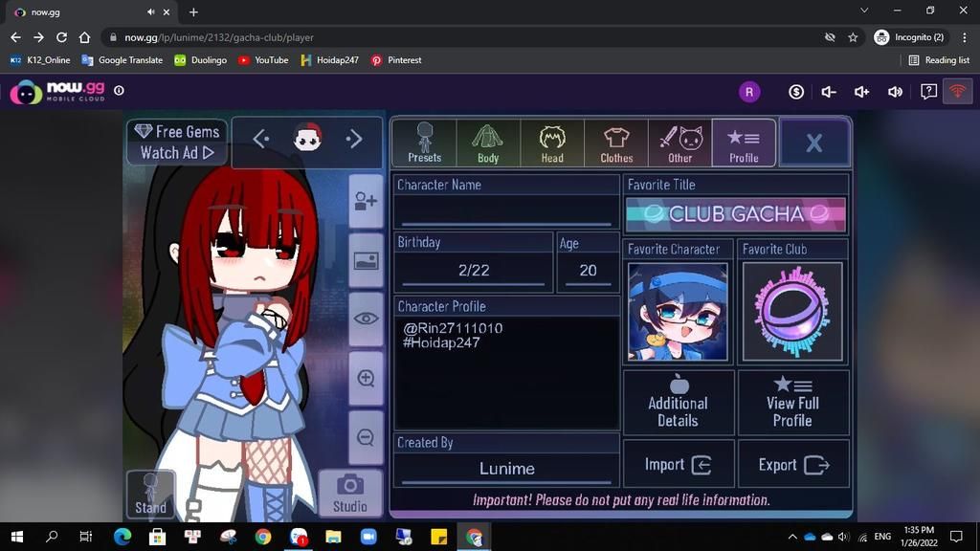The image size is (980, 551).
Task: Click the address bar URL
Action: coord(219,37)
